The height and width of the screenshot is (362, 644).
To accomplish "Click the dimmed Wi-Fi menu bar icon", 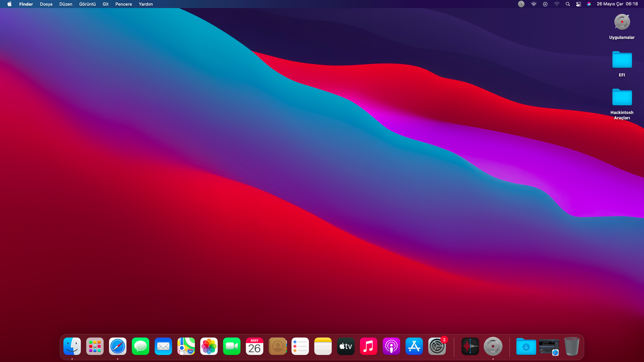I will [x=557, y=4].
